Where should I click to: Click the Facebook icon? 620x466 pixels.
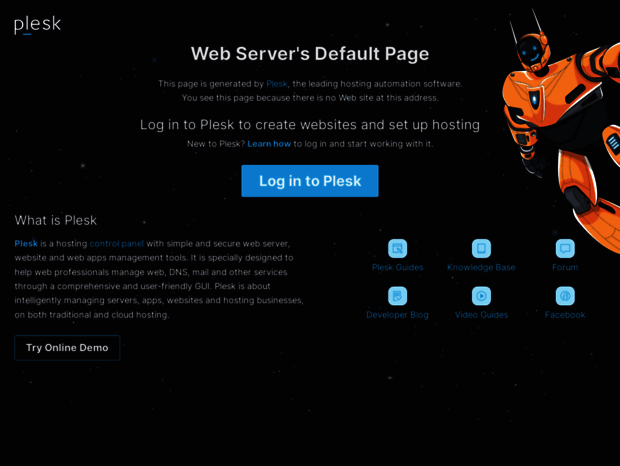click(x=565, y=296)
